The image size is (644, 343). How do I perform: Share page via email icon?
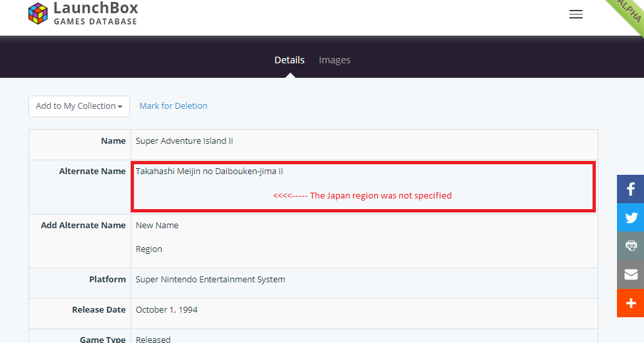[x=630, y=274]
